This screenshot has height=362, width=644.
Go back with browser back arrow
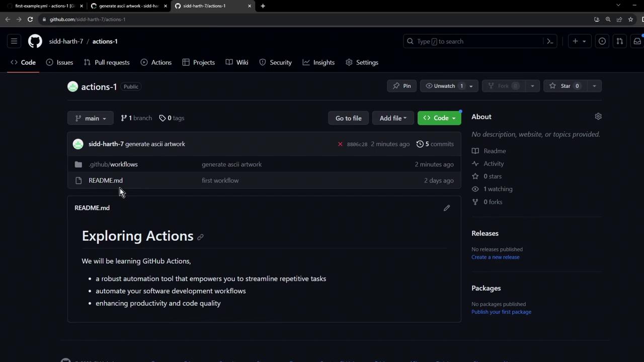[8, 19]
